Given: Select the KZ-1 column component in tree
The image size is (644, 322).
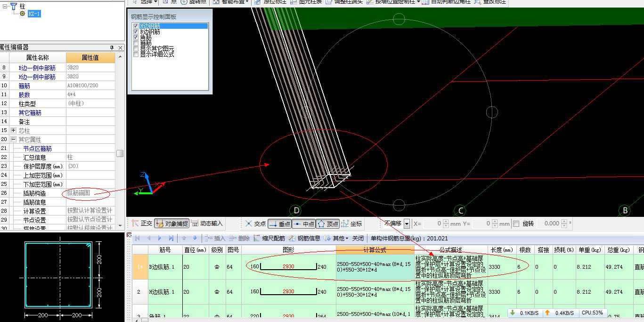Looking at the screenshot, I should click(34, 14).
